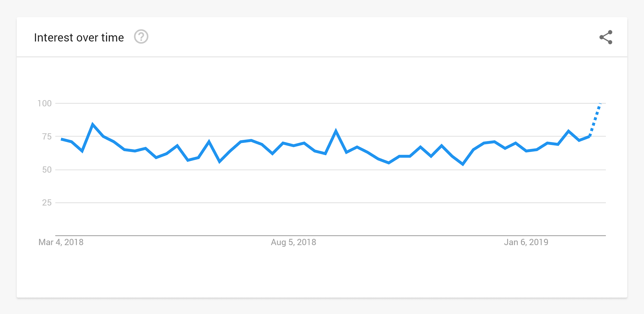Click the 100 horizontal gridline
644x314 pixels.
331,103
